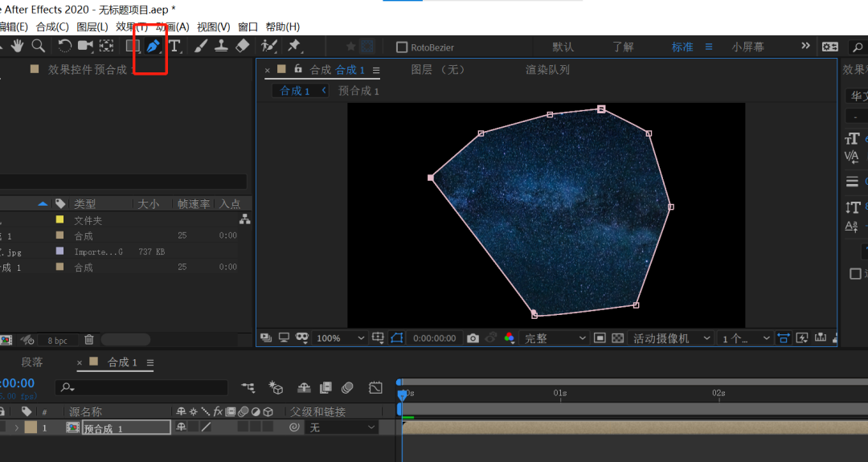868x462 pixels.
Task: Pick the Hand tool
Action: click(x=17, y=47)
